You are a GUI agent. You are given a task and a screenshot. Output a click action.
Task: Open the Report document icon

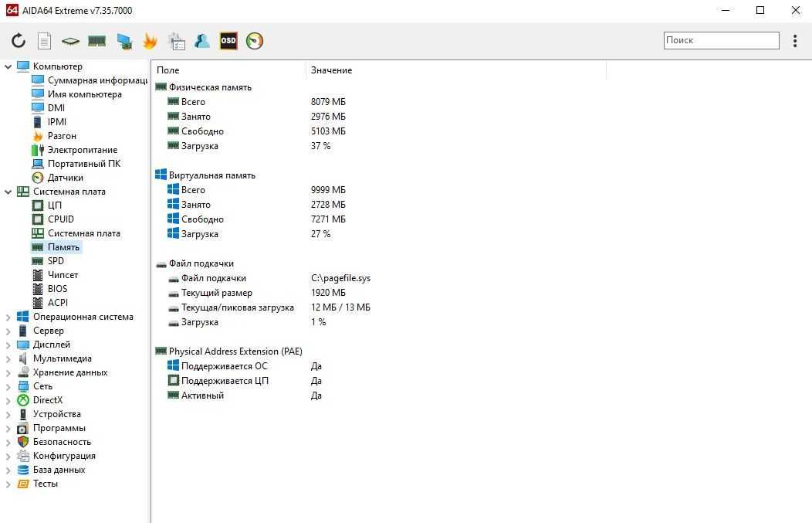(45, 40)
